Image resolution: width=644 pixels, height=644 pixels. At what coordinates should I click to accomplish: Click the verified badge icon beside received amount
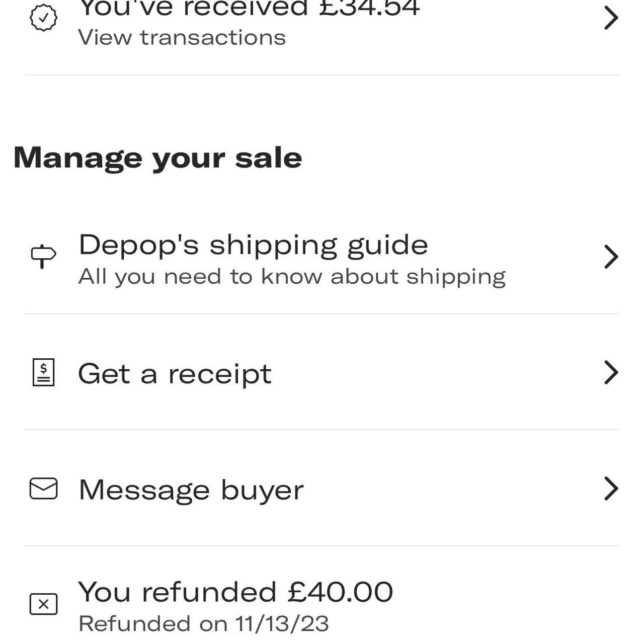[x=42, y=18]
